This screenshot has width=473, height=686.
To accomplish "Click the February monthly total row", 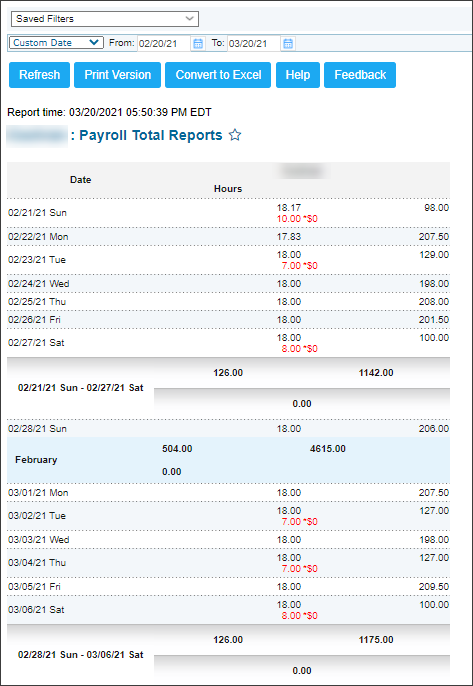I will coord(228,460).
